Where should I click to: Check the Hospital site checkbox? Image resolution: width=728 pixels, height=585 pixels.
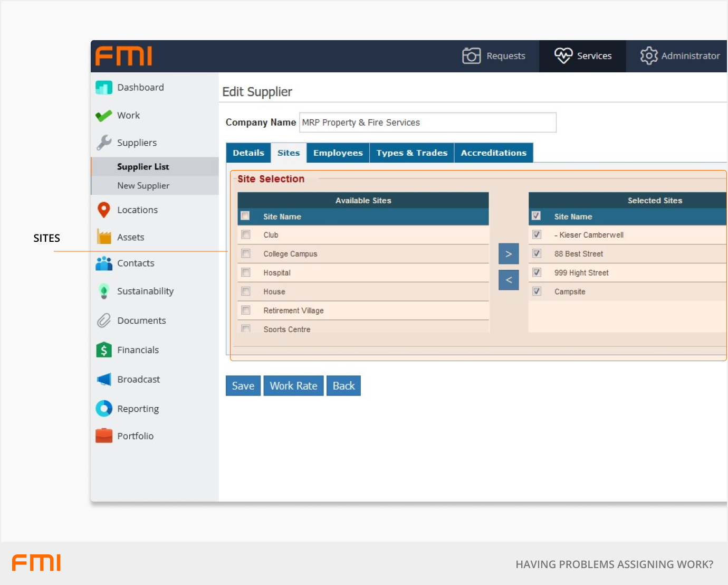(x=246, y=272)
